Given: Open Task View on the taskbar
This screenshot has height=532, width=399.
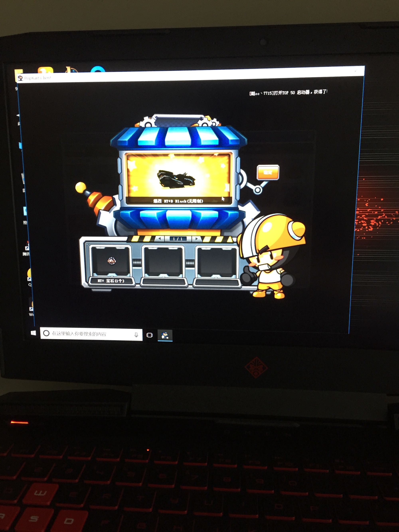Looking at the screenshot, I should pos(149,335).
